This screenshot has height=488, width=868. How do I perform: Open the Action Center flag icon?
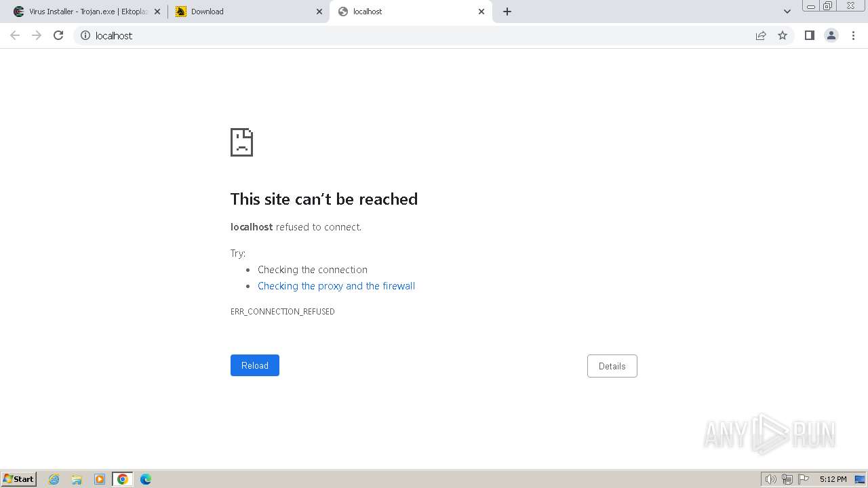804,479
